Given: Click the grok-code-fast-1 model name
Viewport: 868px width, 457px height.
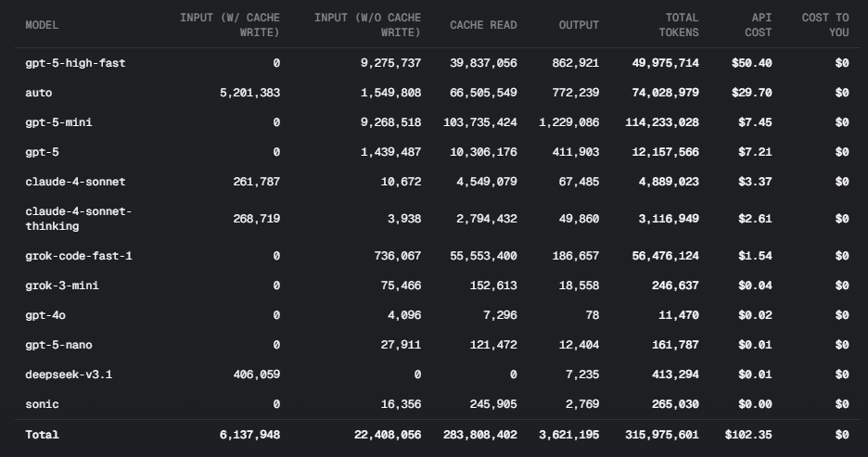Looking at the screenshot, I should (79, 256).
